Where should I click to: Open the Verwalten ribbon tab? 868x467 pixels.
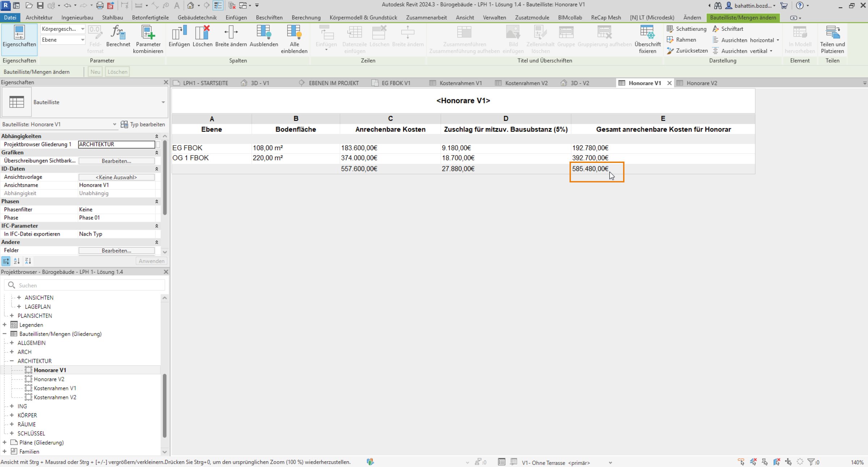[494, 17]
